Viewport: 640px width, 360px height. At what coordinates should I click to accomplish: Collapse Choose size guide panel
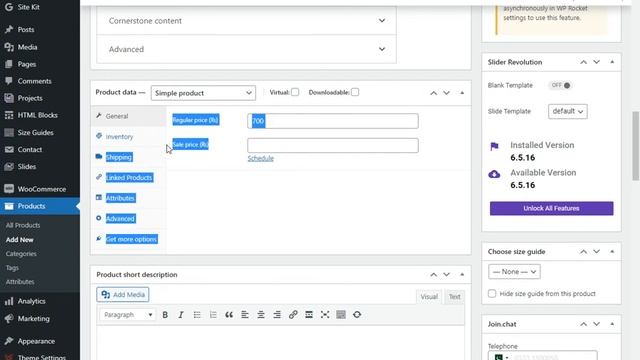click(x=612, y=252)
